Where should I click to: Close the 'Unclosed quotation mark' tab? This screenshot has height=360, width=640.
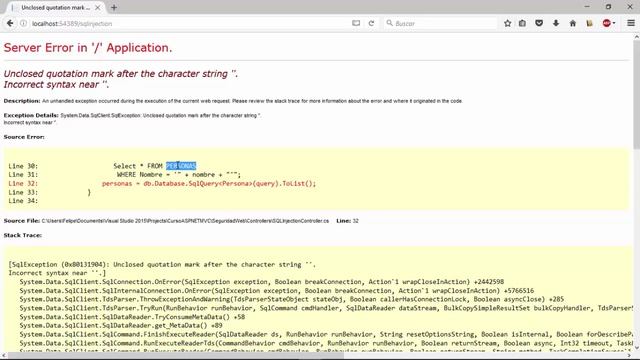(x=98, y=7)
